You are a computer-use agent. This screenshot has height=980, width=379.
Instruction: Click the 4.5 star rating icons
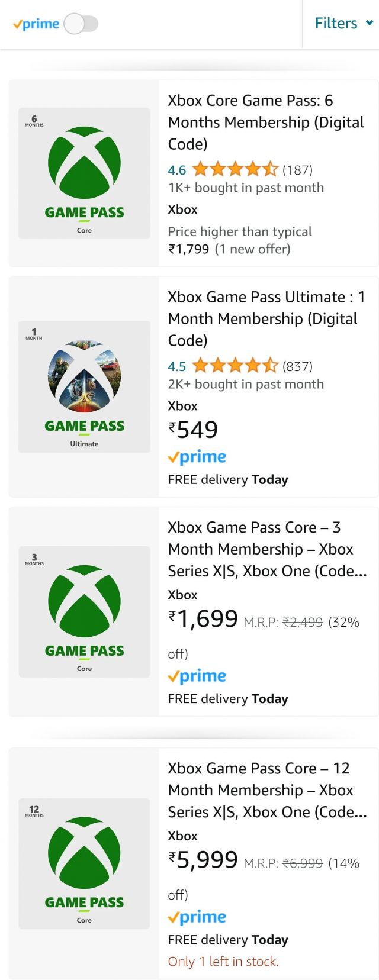tap(235, 366)
